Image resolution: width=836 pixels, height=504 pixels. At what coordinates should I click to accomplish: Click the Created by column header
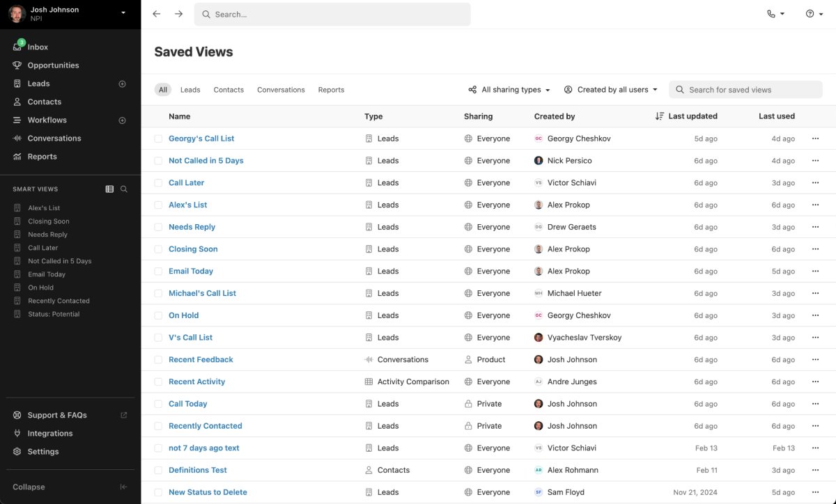[555, 116]
